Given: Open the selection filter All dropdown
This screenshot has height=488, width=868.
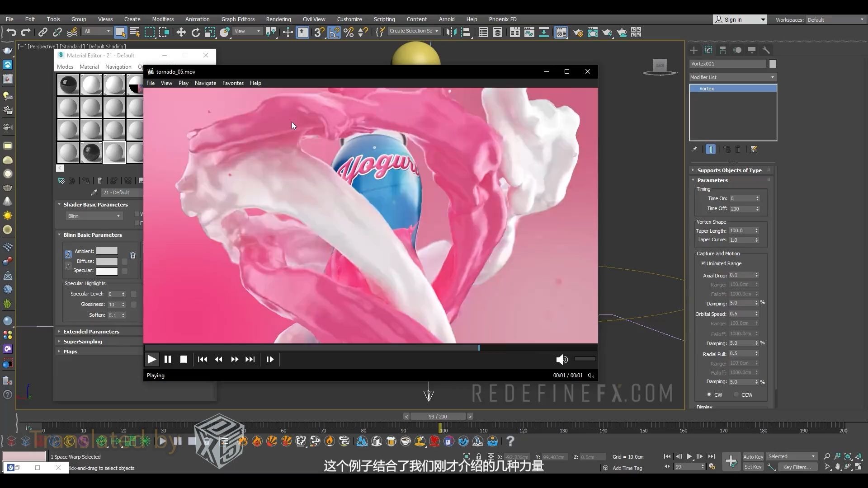Looking at the screenshot, I should pyautogui.click(x=97, y=31).
